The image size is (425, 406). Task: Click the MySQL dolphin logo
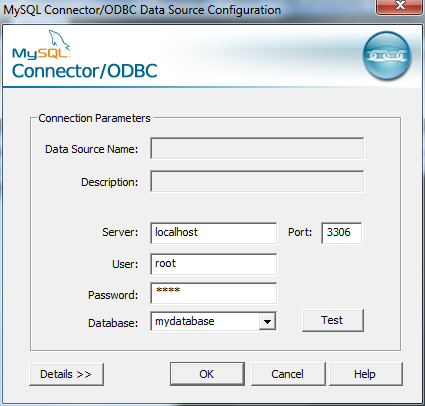(x=42, y=45)
